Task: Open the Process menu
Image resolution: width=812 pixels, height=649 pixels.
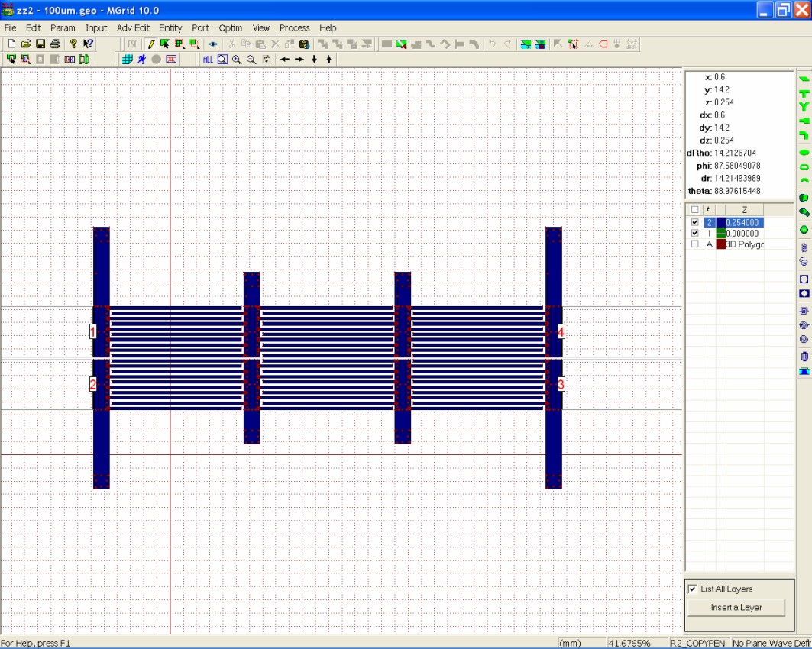Action: (294, 28)
